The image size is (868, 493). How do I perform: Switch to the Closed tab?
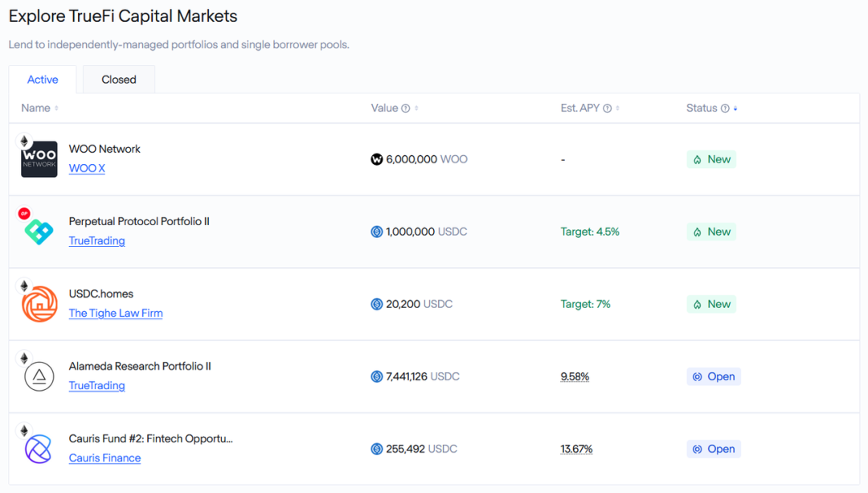point(119,80)
